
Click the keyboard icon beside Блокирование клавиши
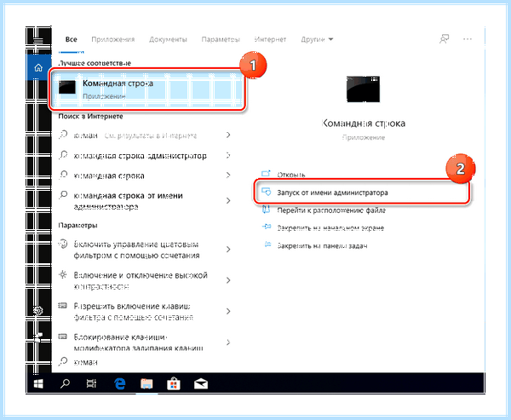(x=62, y=337)
